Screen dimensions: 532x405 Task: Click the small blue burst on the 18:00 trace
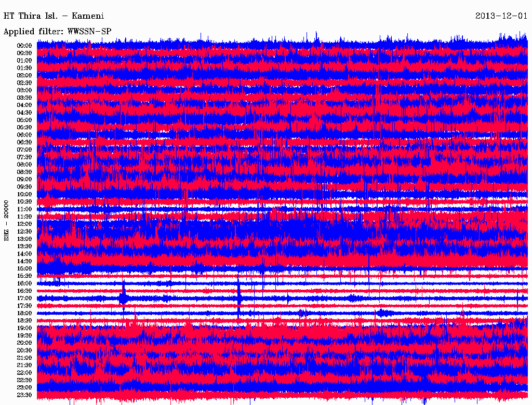(x=382, y=313)
